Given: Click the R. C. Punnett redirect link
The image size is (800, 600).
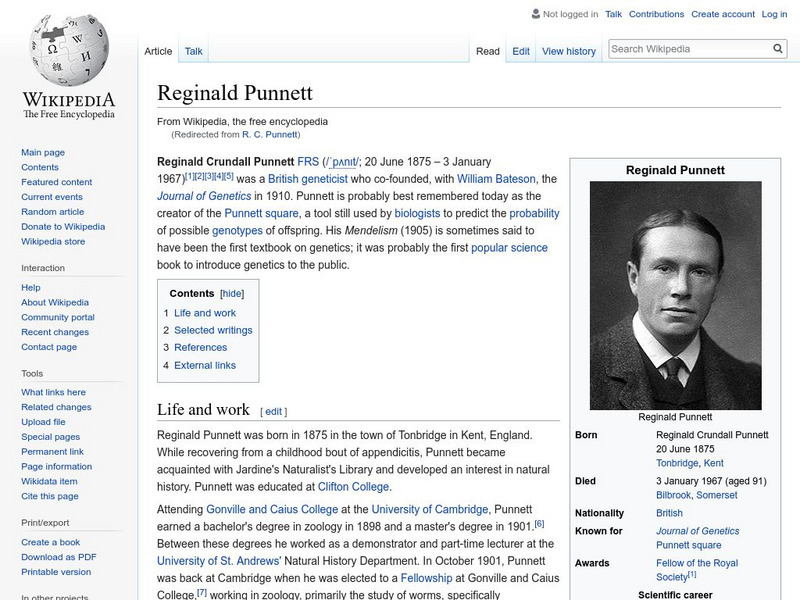Looking at the screenshot, I should tap(269, 135).
